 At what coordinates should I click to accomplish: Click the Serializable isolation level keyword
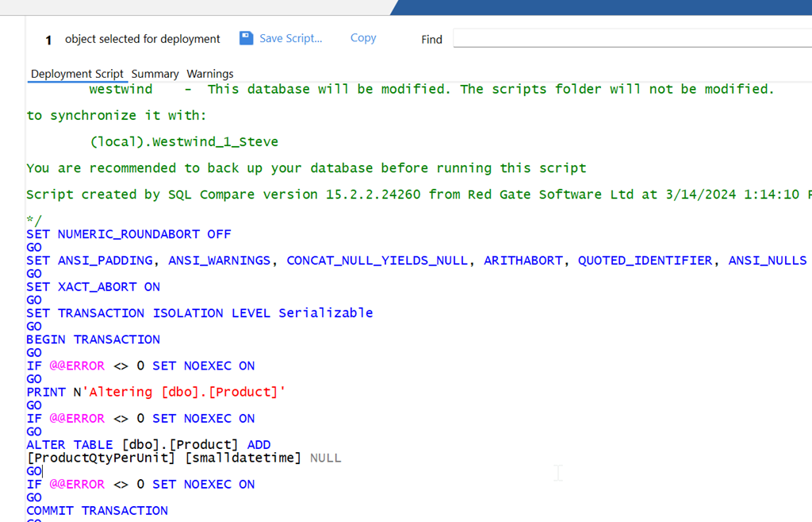click(325, 313)
